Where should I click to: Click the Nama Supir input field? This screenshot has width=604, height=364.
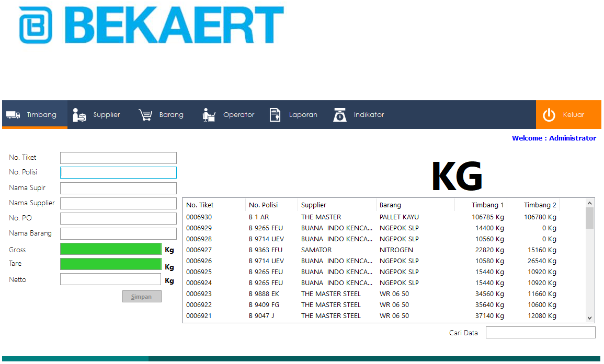(118, 188)
